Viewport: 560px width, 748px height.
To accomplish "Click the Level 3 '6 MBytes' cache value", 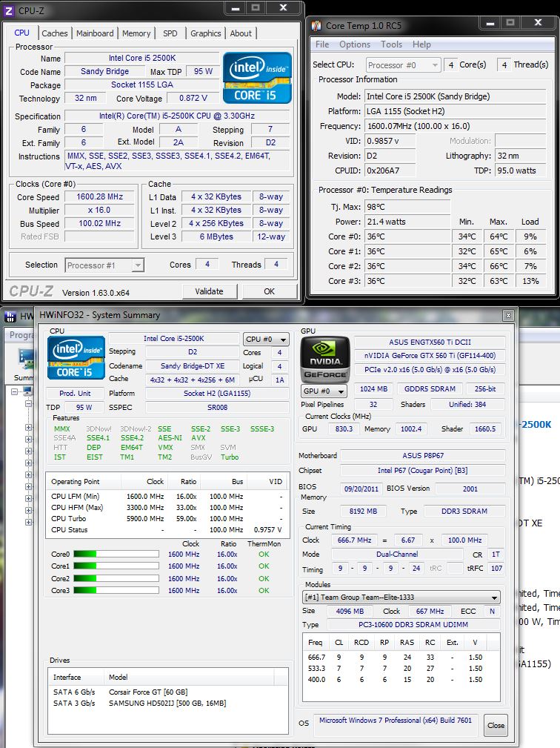I will point(216,236).
